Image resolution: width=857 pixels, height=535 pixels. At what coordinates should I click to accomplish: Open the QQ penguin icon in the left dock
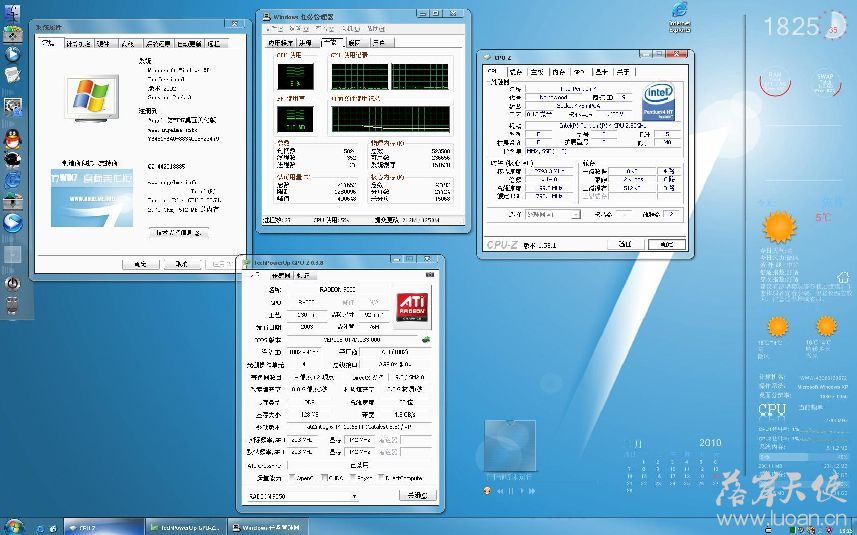(12, 140)
